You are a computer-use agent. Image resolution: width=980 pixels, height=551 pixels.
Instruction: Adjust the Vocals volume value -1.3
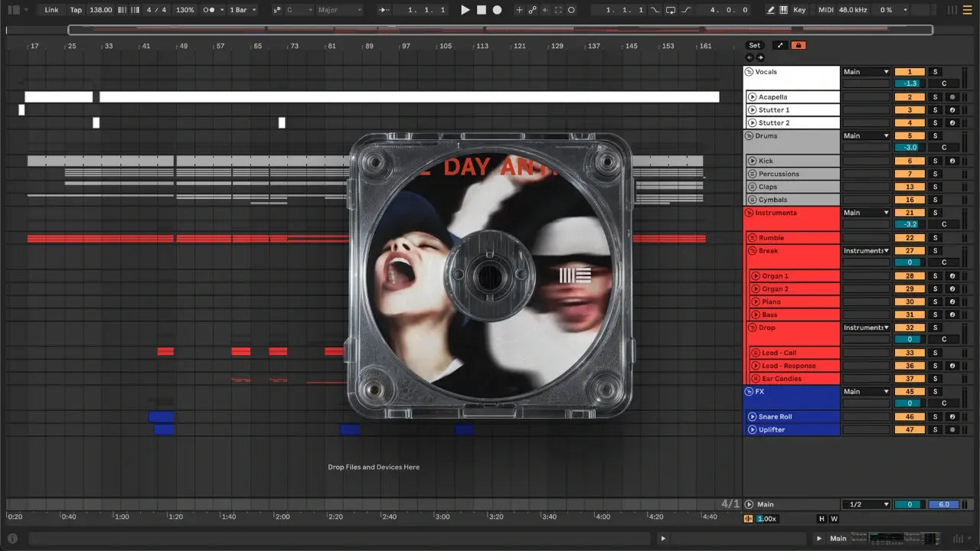tap(910, 83)
